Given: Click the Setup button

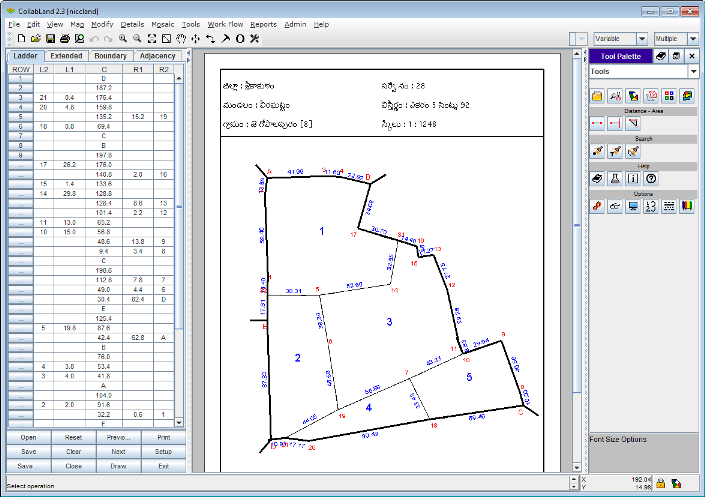Looking at the screenshot, I should 164,452.
